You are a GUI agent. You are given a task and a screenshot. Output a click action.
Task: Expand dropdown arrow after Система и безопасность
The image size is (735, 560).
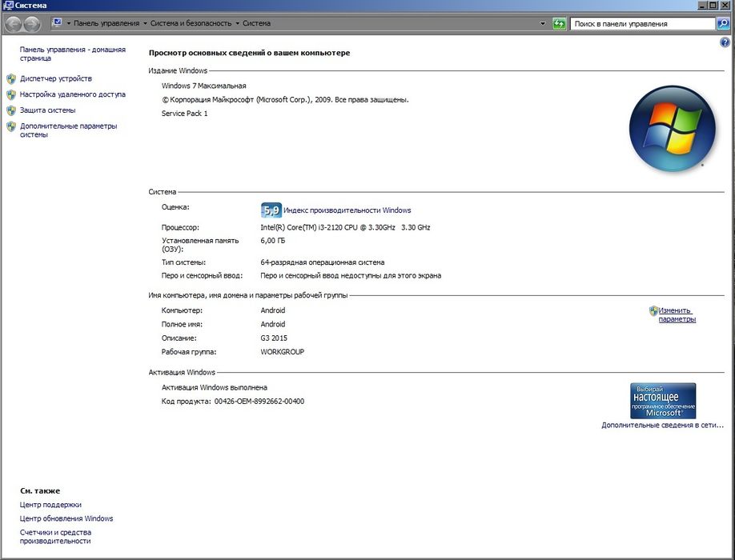click(x=237, y=23)
